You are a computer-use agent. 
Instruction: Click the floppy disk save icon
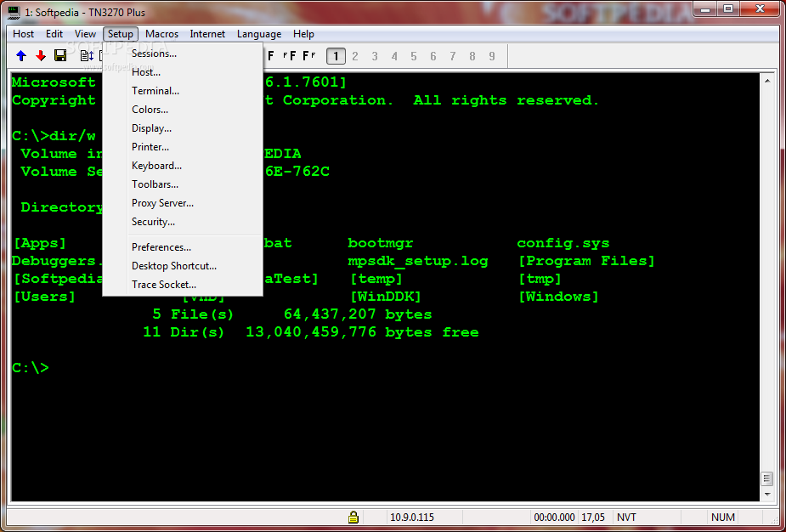pyautogui.click(x=60, y=55)
